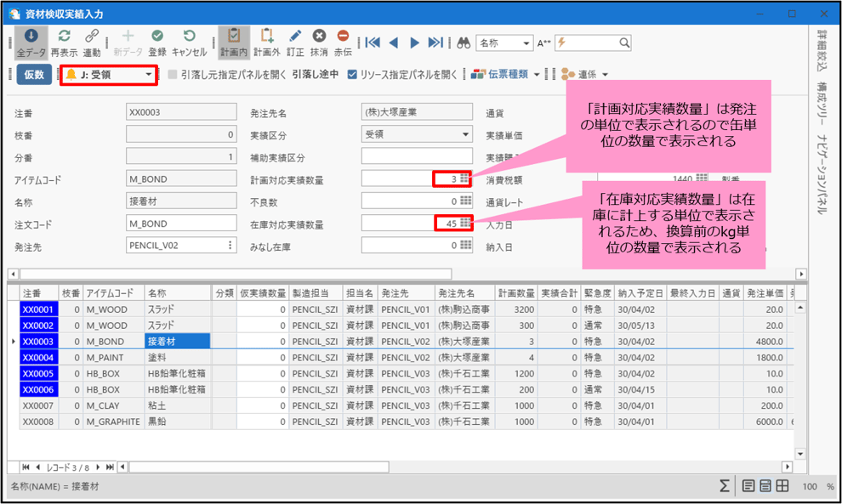
Task: Click the 赤伝 red minus icon
Action: [343, 37]
